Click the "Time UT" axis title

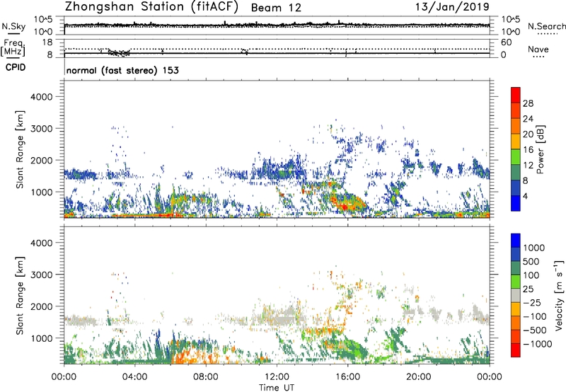point(277,387)
